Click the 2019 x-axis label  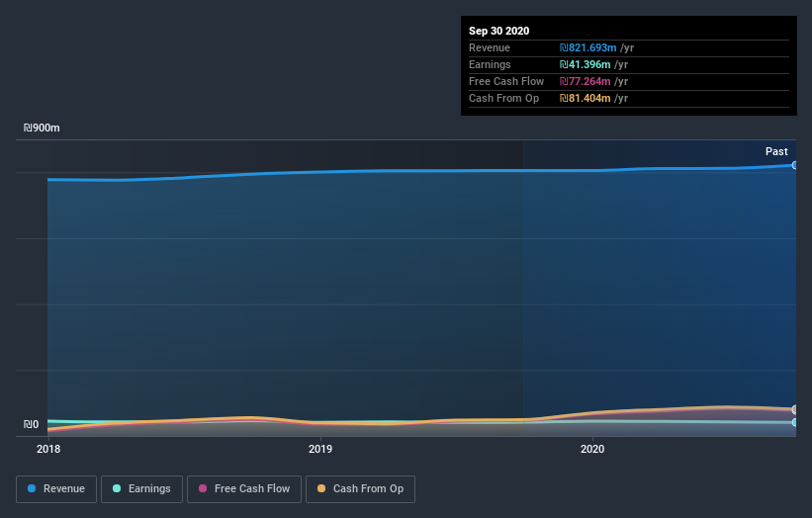pos(320,449)
